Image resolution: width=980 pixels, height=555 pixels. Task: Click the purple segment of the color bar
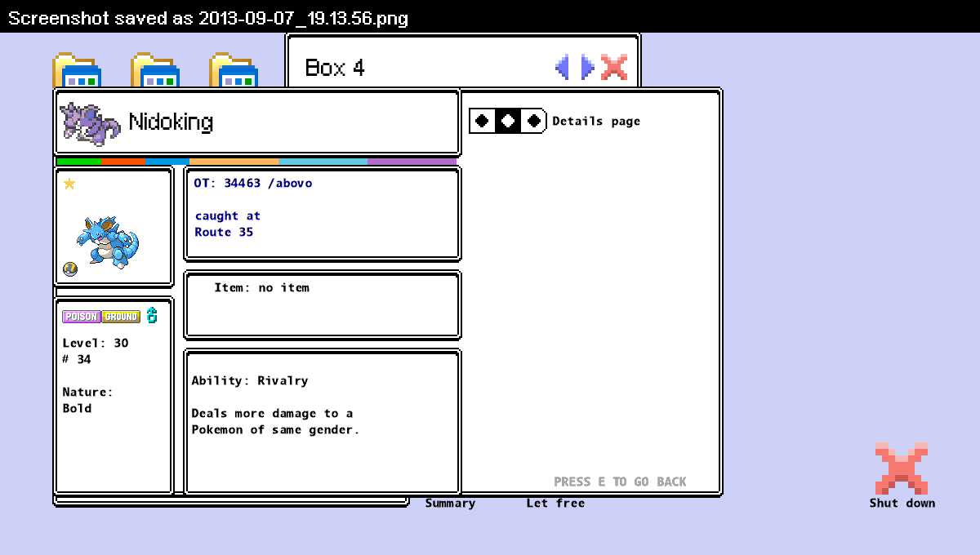(412, 162)
